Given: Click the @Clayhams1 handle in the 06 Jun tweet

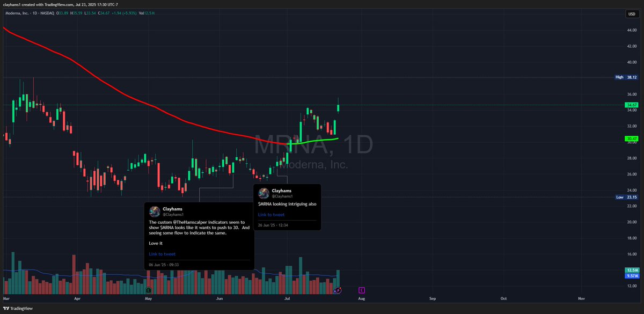Looking at the screenshot, I should coord(174,214).
